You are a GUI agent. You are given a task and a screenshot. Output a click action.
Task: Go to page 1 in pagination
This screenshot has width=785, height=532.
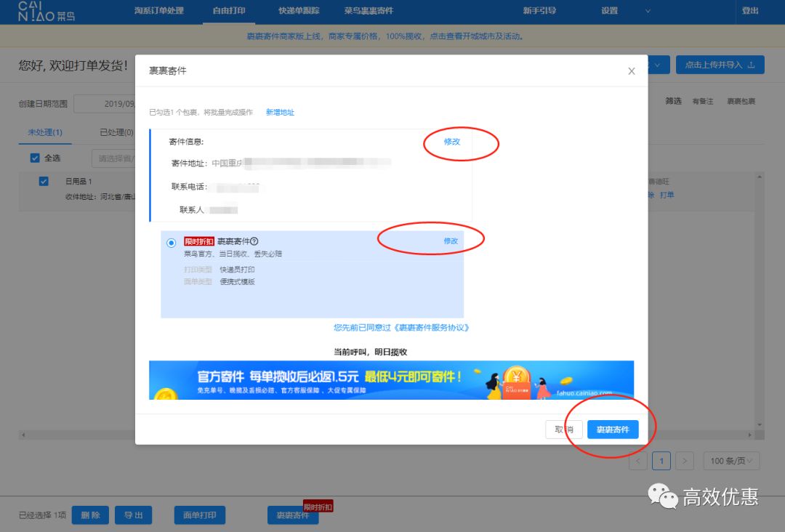point(661,461)
